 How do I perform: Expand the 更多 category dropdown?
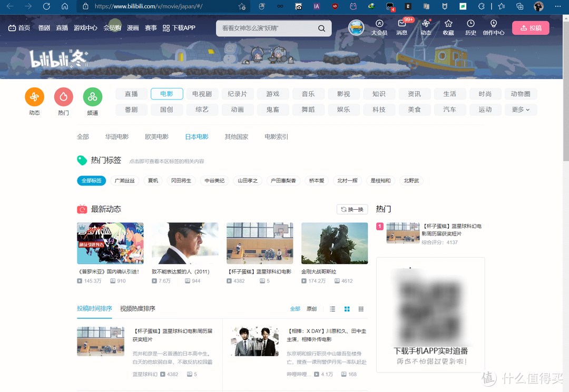(x=521, y=110)
